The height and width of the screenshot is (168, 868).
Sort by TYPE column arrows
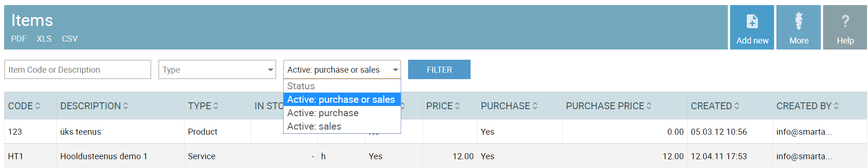click(216, 106)
